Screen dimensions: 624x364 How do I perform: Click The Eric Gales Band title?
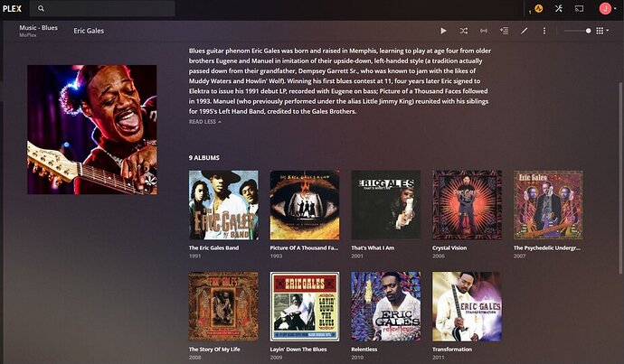(x=213, y=247)
